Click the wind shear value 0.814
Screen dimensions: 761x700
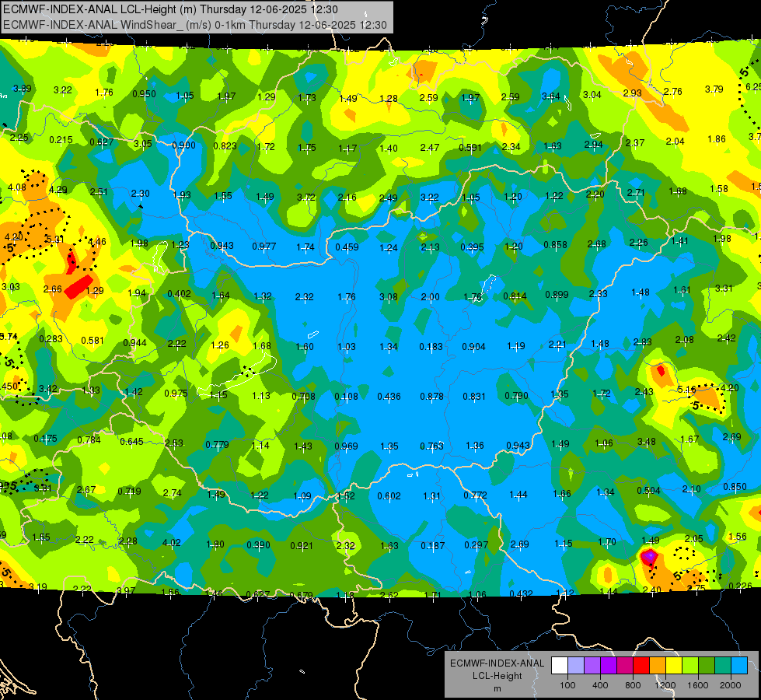coord(515,296)
